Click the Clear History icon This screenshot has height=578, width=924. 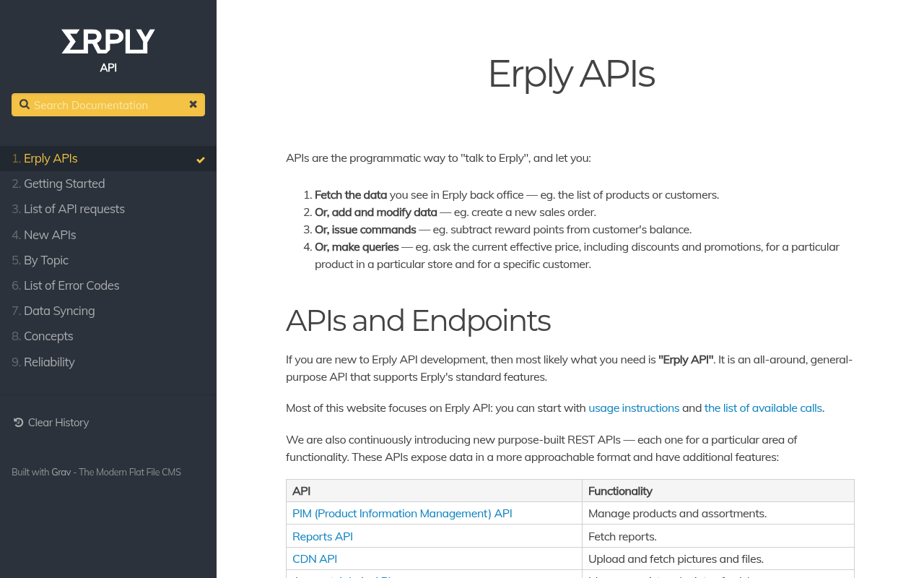point(18,422)
